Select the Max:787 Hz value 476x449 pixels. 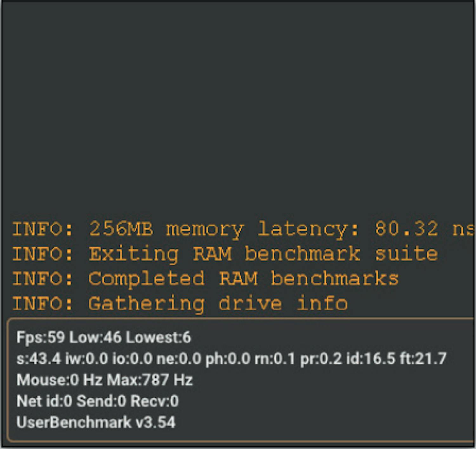pos(149,380)
